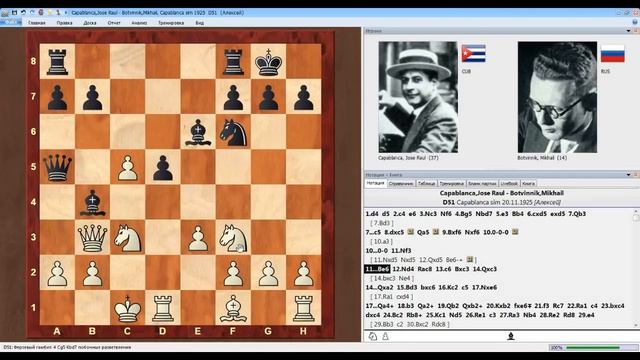Jump to move 17.Nxe6 in notation
Image resolution: width=640 pixels, height=360 pixels.
pyautogui.click(x=484, y=287)
